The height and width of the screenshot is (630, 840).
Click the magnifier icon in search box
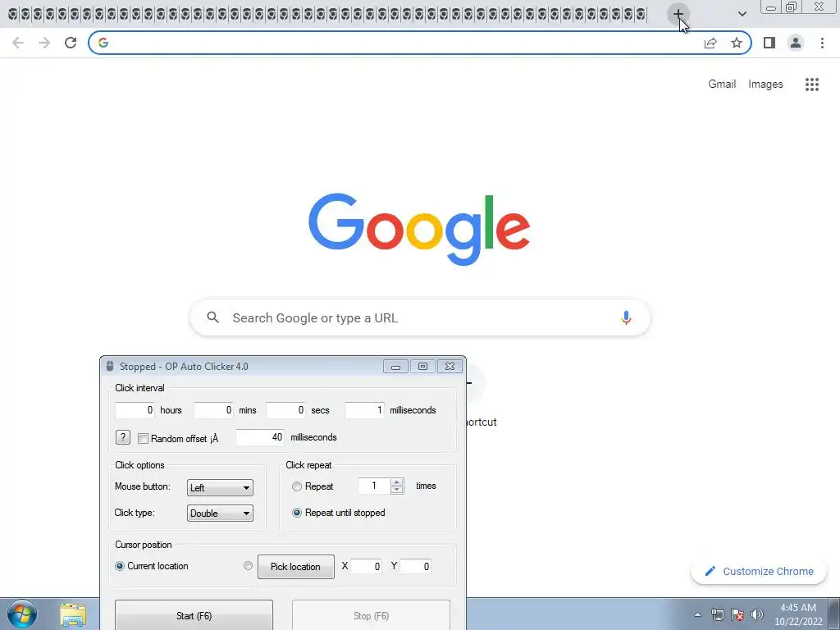(x=212, y=317)
